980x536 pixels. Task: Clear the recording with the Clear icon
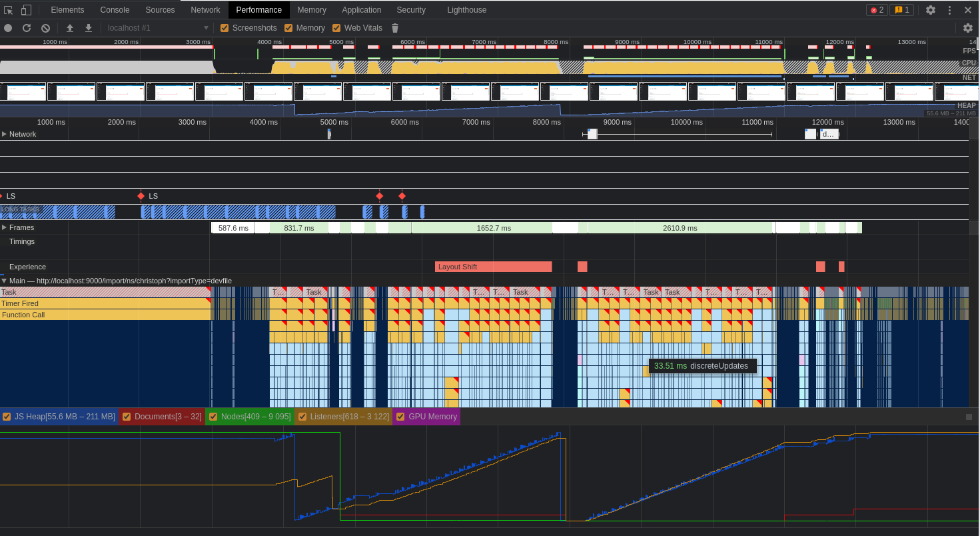[45, 28]
